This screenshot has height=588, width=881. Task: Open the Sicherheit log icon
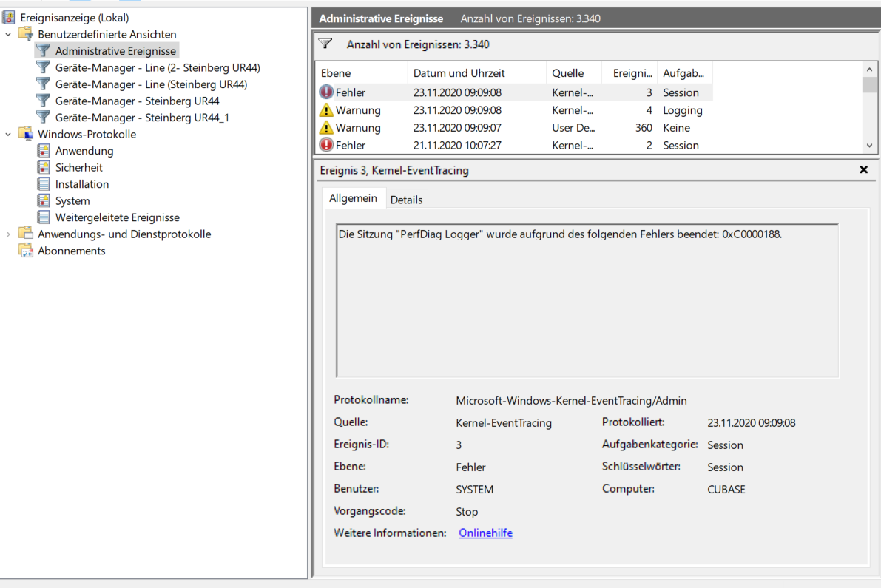click(44, 168)
